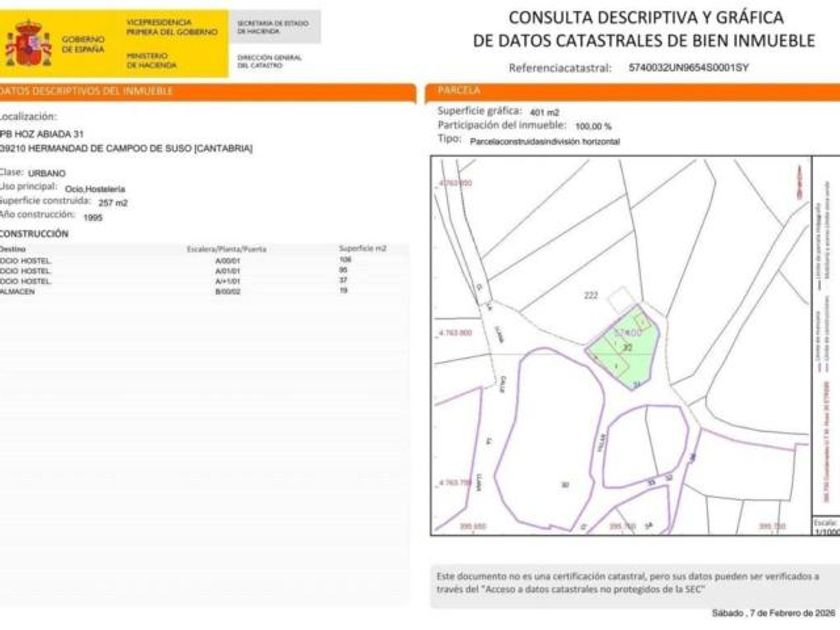Click the Ocio,Hostelería use value
Viewport: 840px width, 630px height.
pos(95,189)
